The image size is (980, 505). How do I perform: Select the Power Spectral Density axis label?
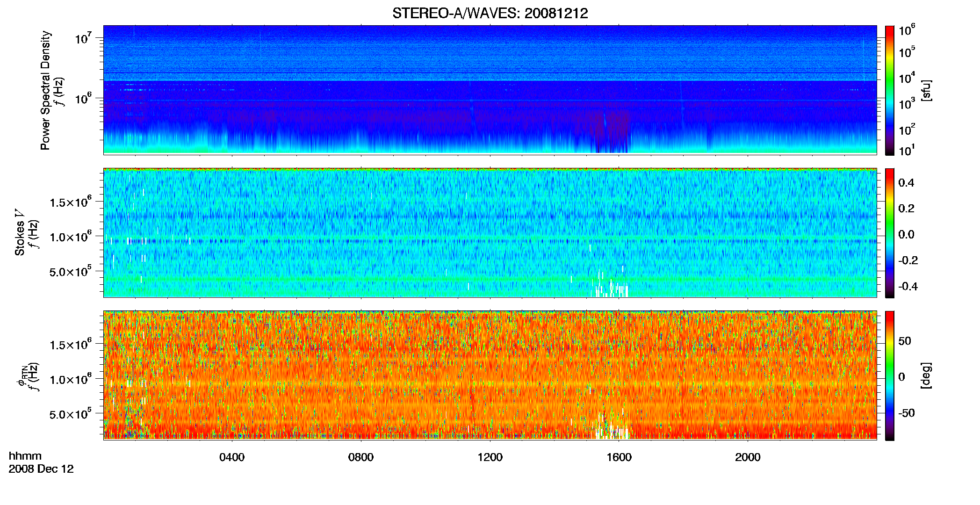coord(45,90)
